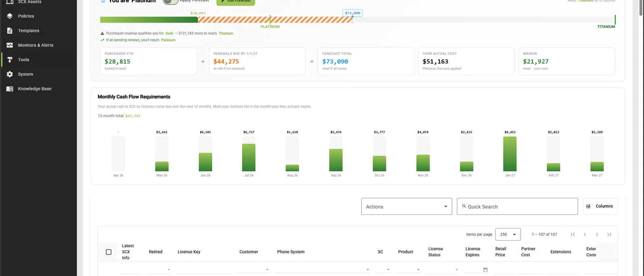The width and height of the screenshot is (644, 276).
Task: Sort by the Extensions column header
Action: (561, 252)
